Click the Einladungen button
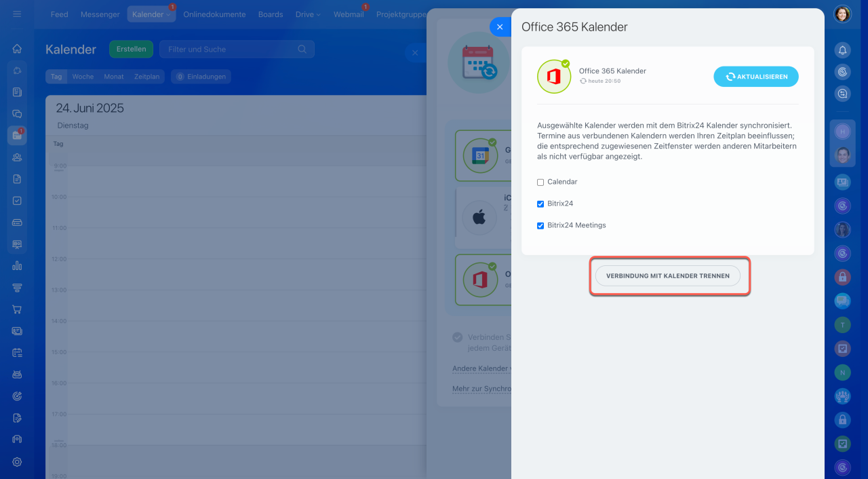This screenshot has height=479, width=868. click(201, 77)
